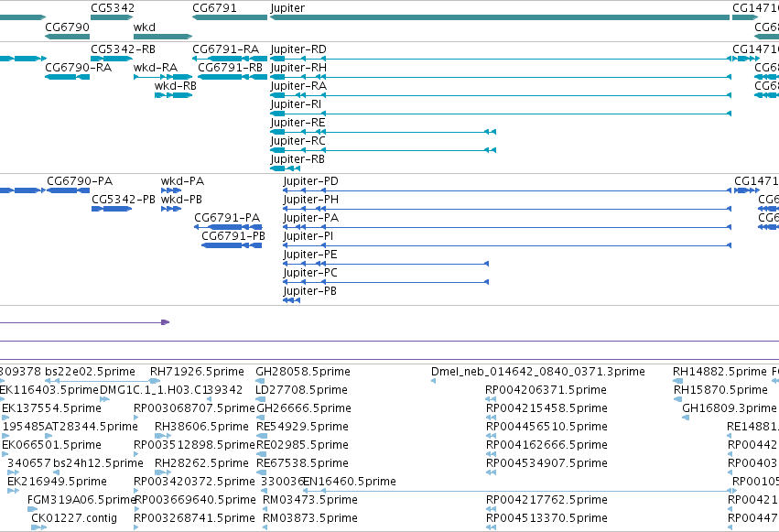The width and height of the screenshot is (779, 532).
Task: Click the CG5342 gene label
Action: click(113, 8)
